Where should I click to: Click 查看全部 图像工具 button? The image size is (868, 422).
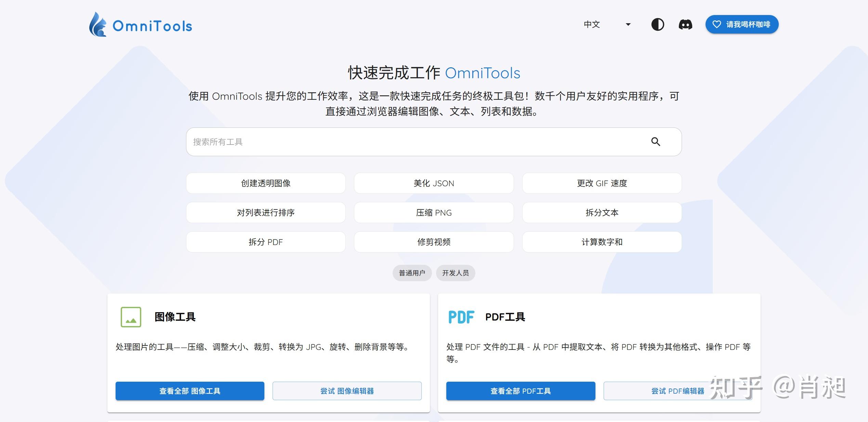click(x=190, y=391)
